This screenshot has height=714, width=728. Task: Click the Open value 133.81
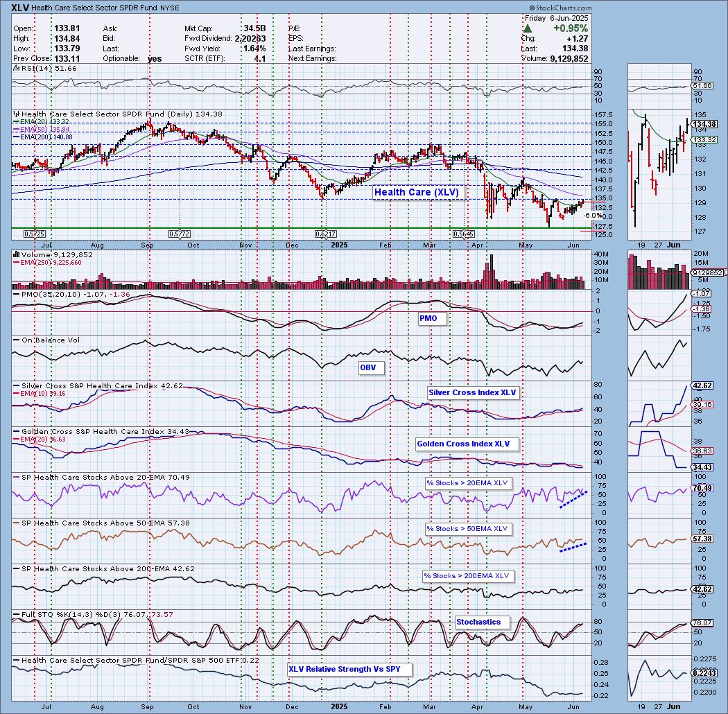pos(67,29)
